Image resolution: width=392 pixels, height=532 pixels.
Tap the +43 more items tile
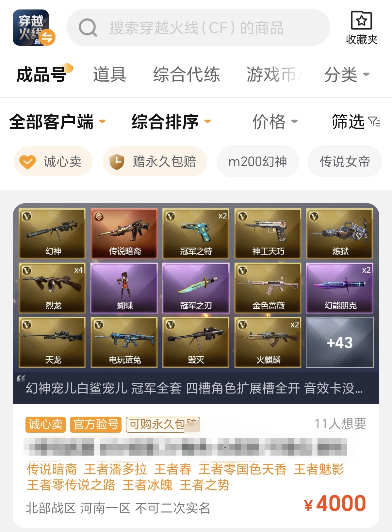[x=340, y=342]
